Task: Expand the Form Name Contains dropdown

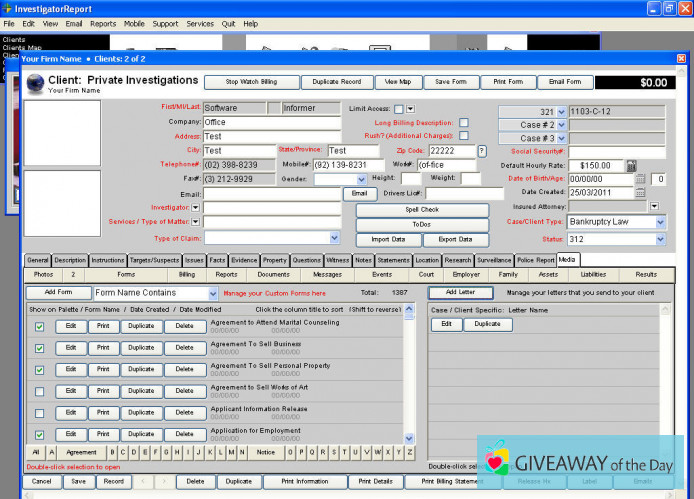Action: coord(213,294)
